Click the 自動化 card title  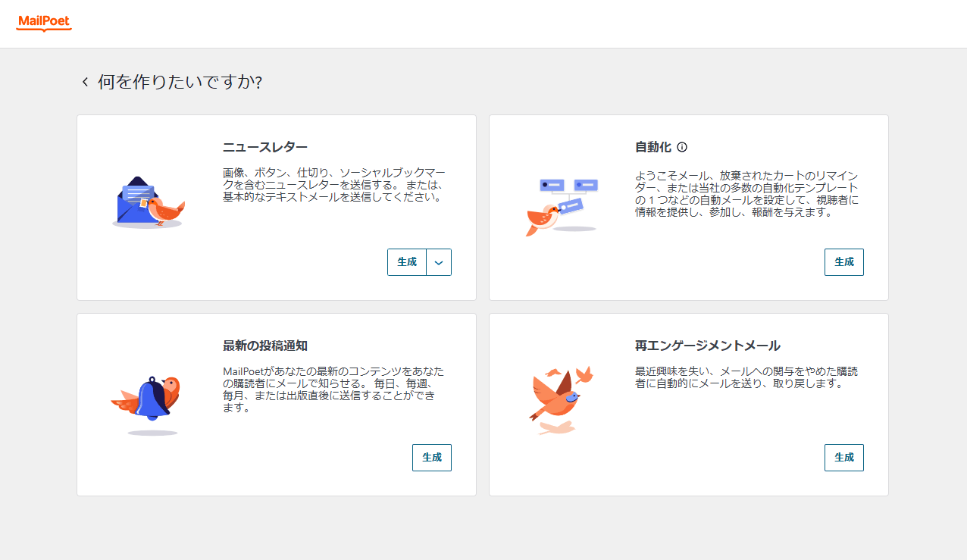653,147
